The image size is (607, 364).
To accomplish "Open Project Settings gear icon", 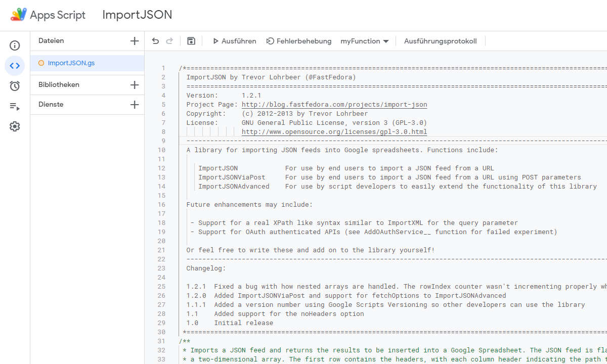I will click(15, 126).
